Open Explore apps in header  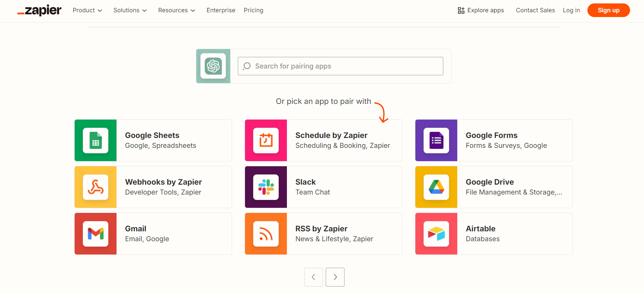point(481,10)
